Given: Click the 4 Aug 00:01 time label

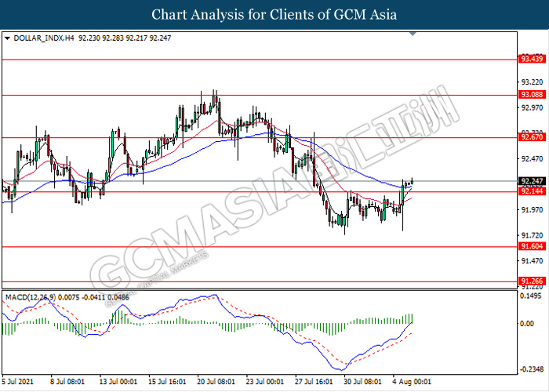Looking at the screenshot, I should click(412, 381).
